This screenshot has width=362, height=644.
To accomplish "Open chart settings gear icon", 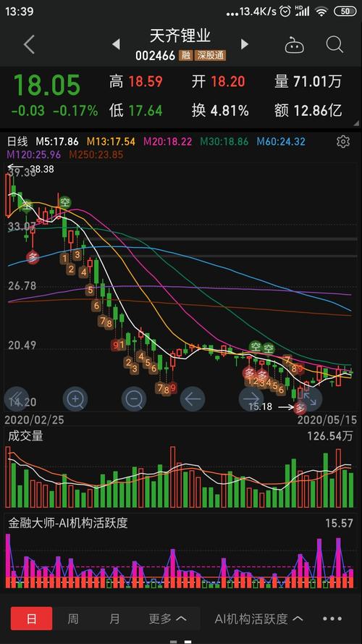I will (342, 142).
